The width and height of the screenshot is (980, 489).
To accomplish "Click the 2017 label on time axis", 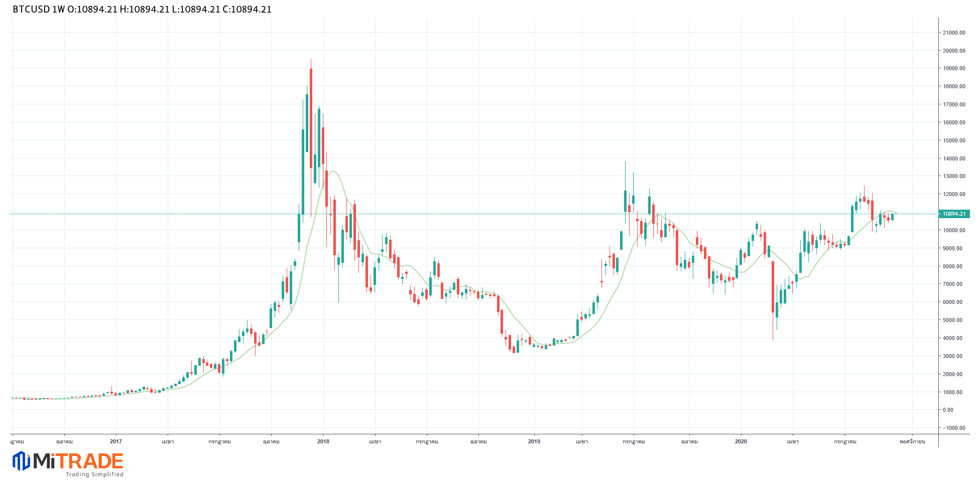I will coord(115,441).
